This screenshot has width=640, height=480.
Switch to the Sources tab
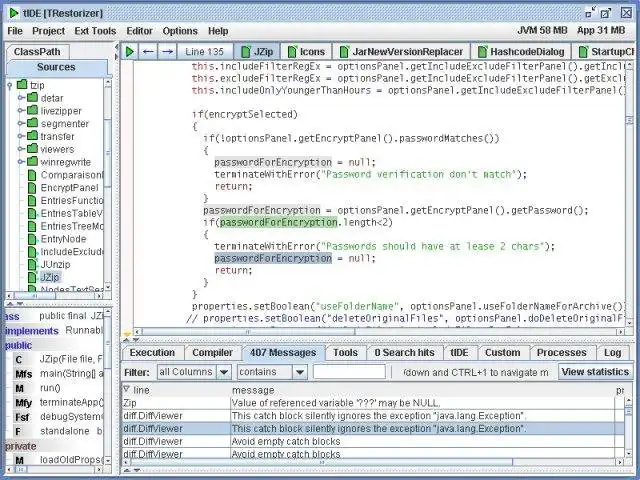[x=56, y=67]
